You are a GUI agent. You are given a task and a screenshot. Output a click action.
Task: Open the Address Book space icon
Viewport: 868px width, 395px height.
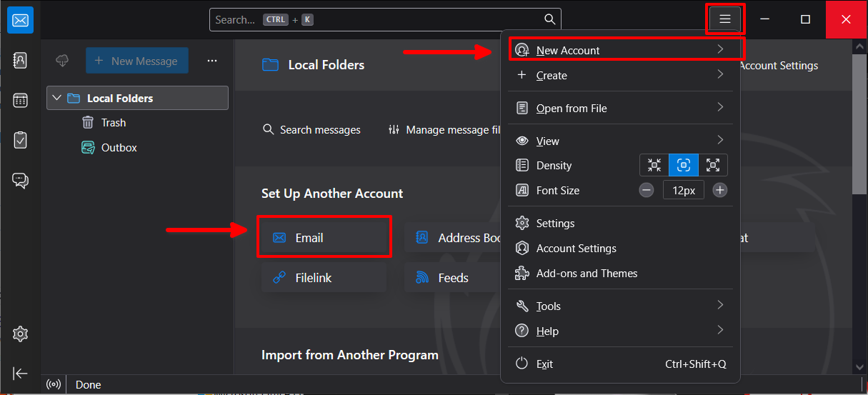pos(20,61)
